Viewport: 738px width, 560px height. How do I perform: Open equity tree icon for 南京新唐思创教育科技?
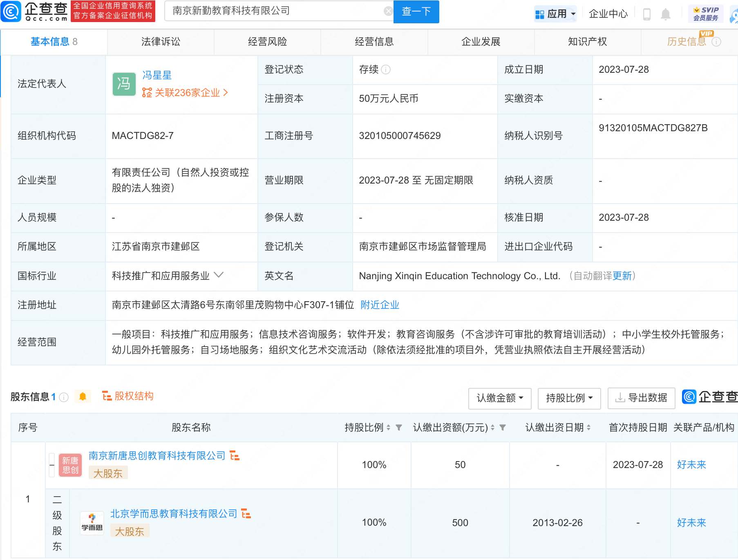point(235,455)
